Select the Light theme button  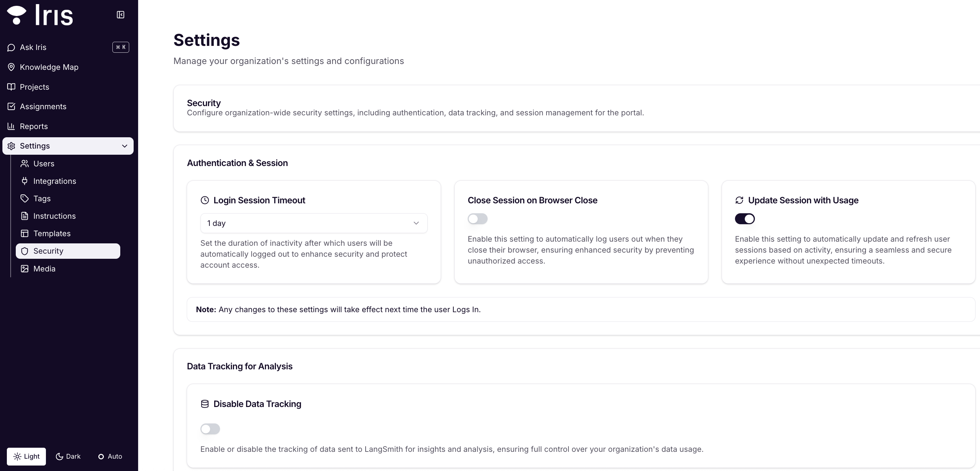(x=26, y=457)
